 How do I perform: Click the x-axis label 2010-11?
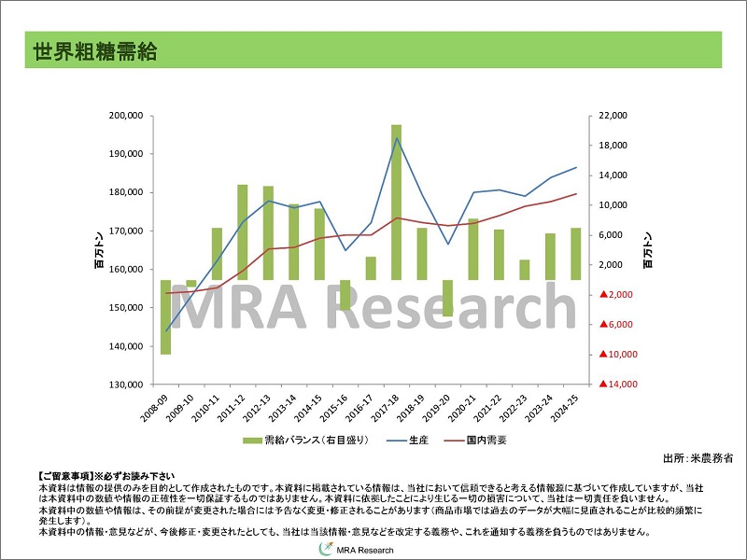point(205,408)
